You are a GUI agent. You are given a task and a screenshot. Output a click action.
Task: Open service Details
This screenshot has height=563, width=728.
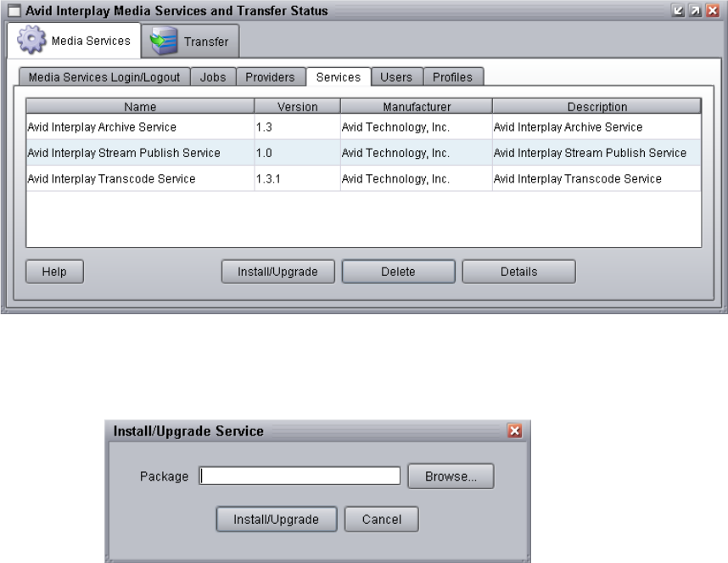coord(519,272)
